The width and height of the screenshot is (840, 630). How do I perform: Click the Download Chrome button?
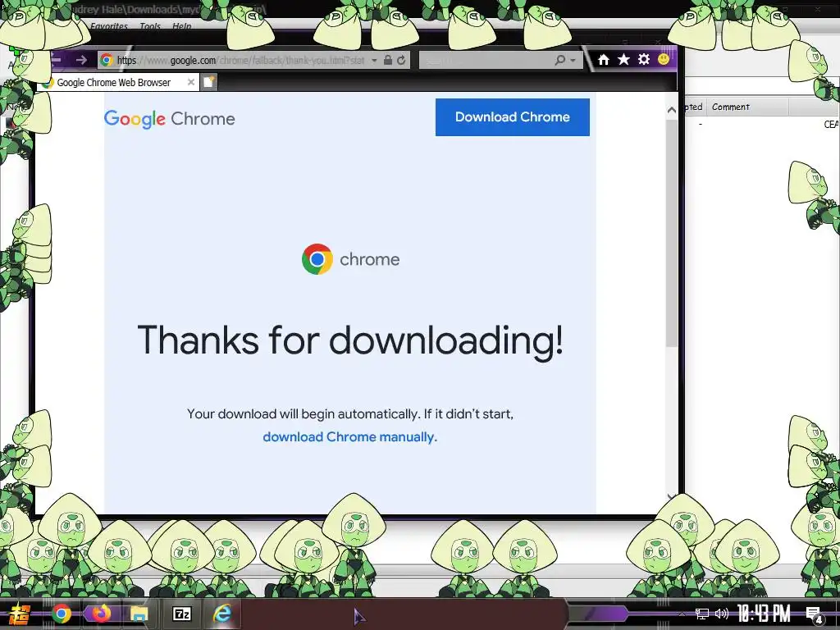coord(512,116)
